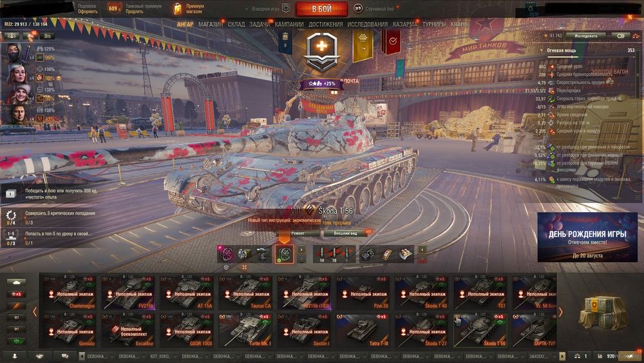Select the food rations consumable icon
644x363 pixels.
[x=405, y=255]
